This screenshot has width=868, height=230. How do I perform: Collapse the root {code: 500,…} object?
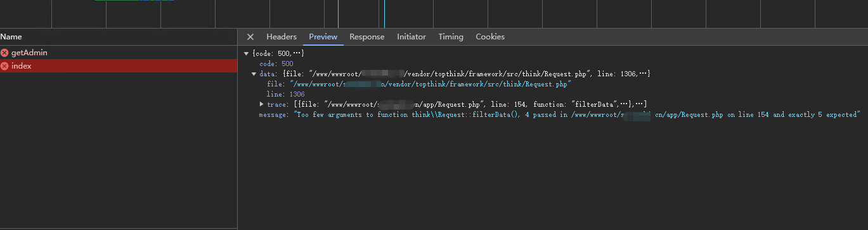247,53
